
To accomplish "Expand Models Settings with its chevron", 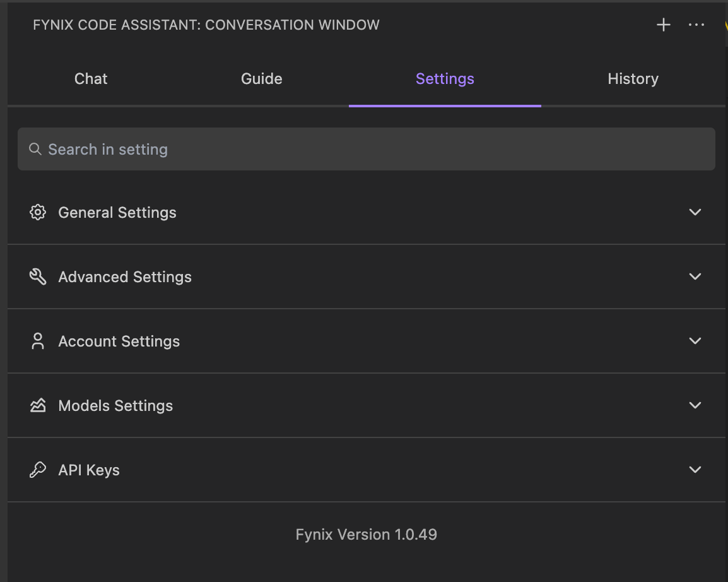I will point(695,405).
